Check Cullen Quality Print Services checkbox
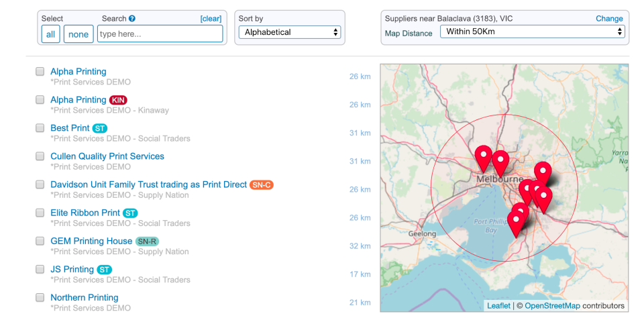 click(40, 156)
